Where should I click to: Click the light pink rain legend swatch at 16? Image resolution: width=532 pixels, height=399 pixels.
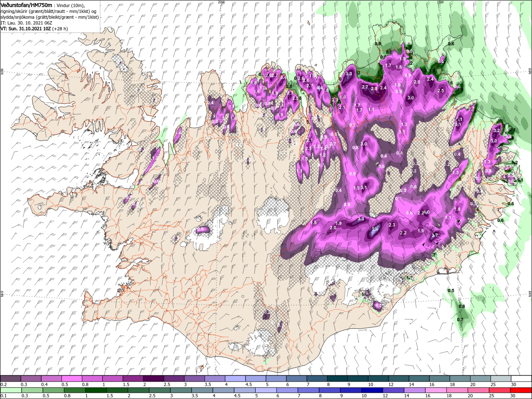(436, 390)
